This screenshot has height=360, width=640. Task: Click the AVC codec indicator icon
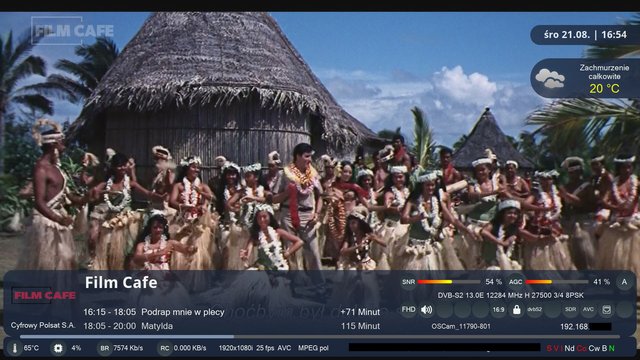[588, 310]
